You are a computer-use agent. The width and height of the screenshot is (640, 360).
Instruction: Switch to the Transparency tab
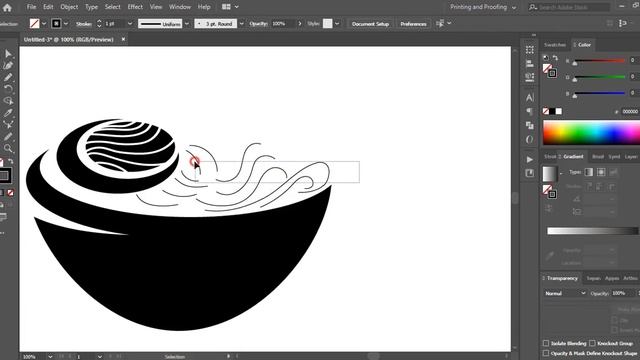coord(562,278)
